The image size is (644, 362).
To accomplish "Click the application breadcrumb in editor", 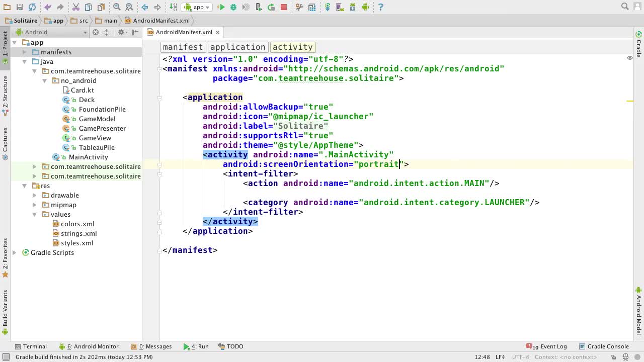I will 237,47.
